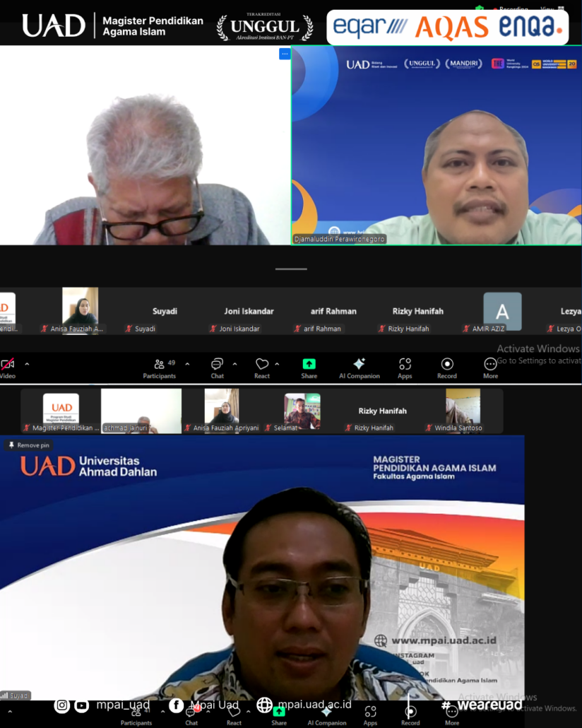Start Record from the upper toolbar
582x728 pixels.
(447, 369)
